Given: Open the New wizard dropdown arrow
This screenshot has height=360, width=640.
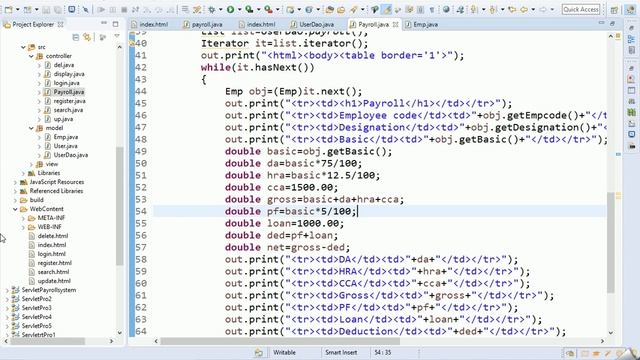Looking at the screenshot, I should point(18,9).
